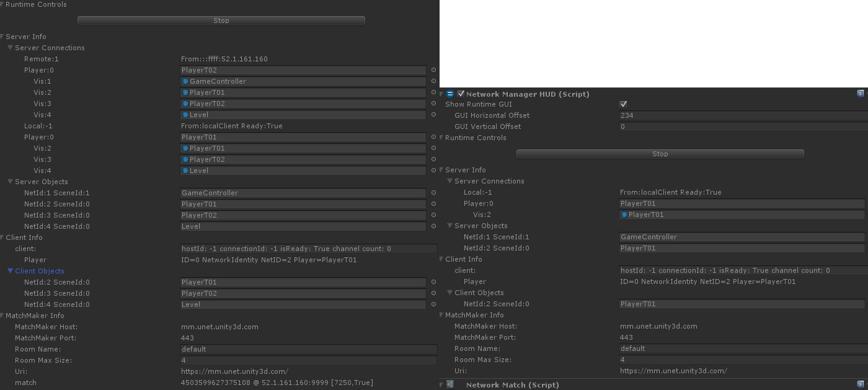The width and height of the screenshot is (868, 390).
Task: Open object picker for Server Objects NetId:4 Level
Action: click(x=433, y=226)
